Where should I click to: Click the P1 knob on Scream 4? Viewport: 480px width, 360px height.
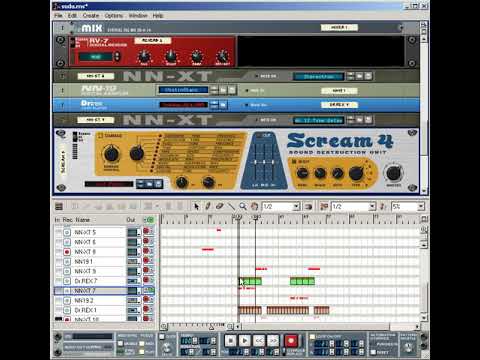[182, 182]
